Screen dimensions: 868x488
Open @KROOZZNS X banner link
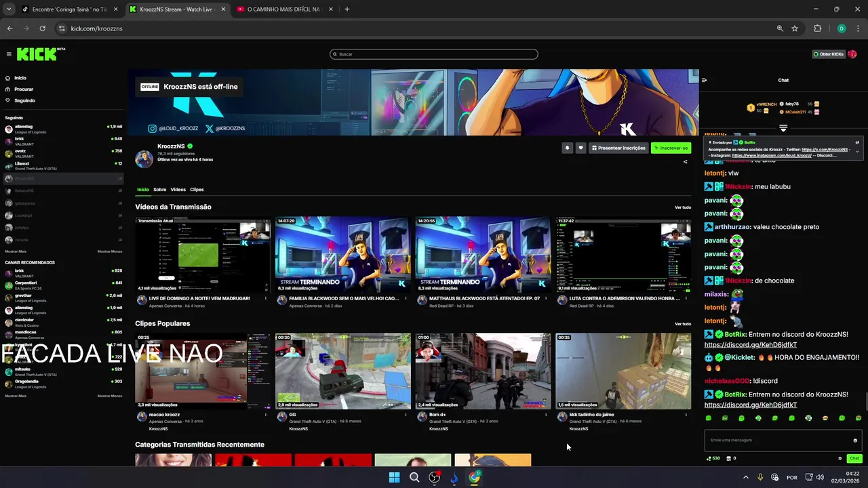pos(225,128)
